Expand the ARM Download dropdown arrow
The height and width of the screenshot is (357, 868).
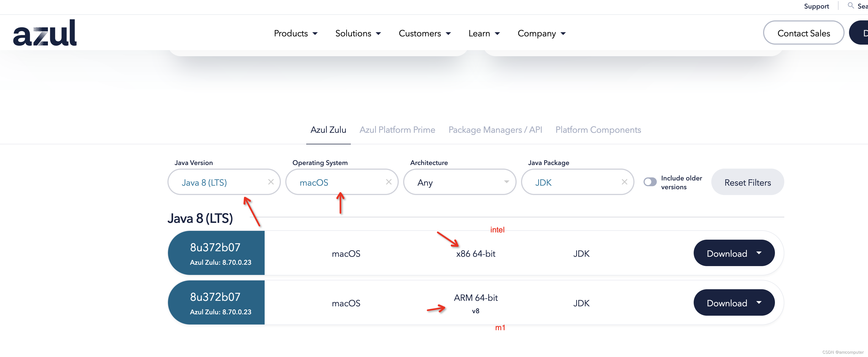pyautogui.click(x=760, y=303)
